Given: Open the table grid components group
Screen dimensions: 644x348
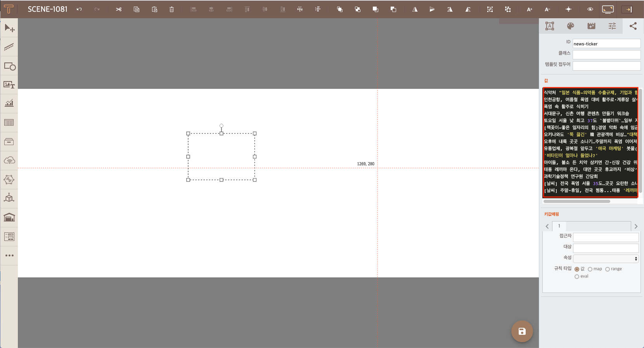Looking at the screenshot, I should coord(9,123).
